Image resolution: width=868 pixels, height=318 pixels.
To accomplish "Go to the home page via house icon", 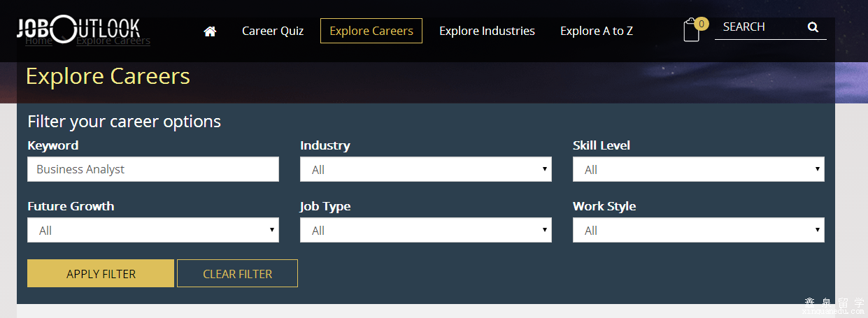I will pyautogui.click(x=210, y=31).
